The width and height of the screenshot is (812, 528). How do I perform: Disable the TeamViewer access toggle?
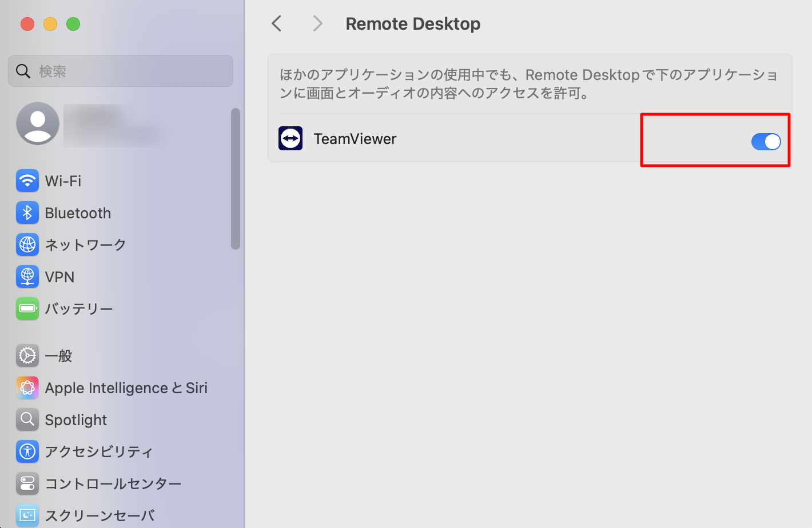[766, 142]
